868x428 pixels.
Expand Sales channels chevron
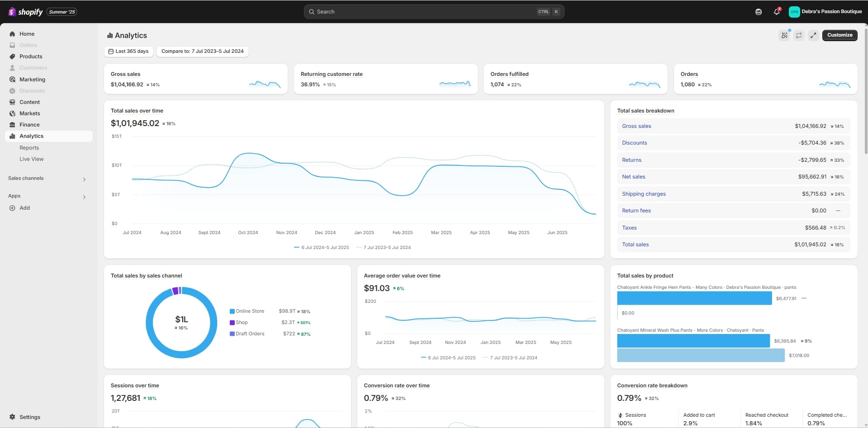[84, 179]
